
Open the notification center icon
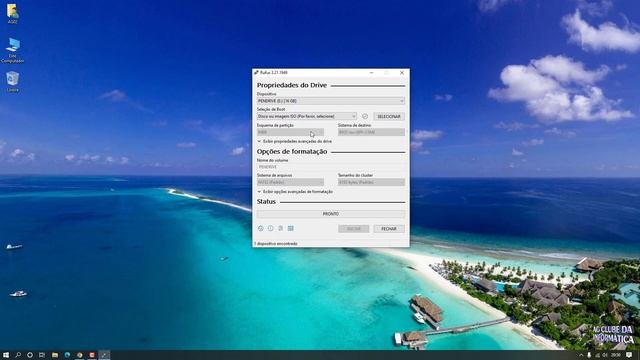(629, 355)
